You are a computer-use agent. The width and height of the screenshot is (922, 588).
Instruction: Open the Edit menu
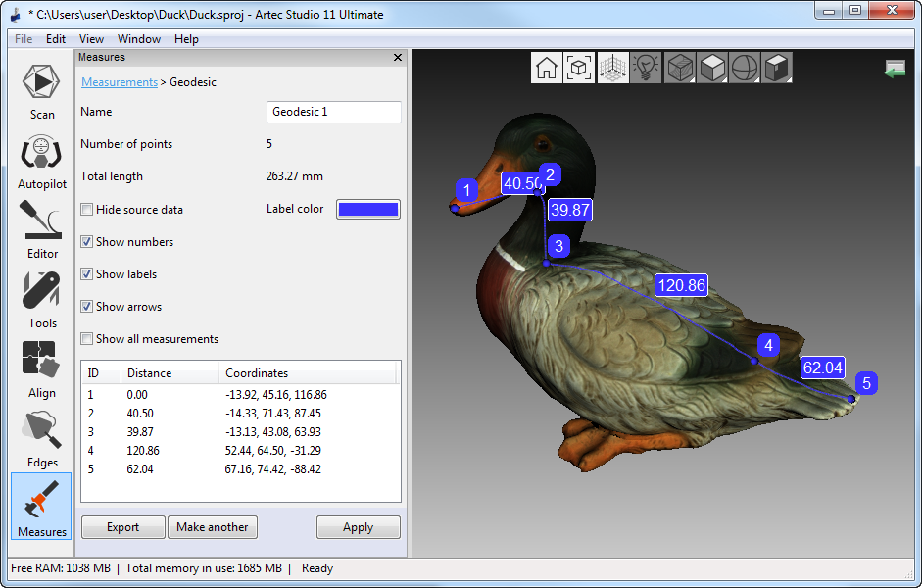point(55,39)
